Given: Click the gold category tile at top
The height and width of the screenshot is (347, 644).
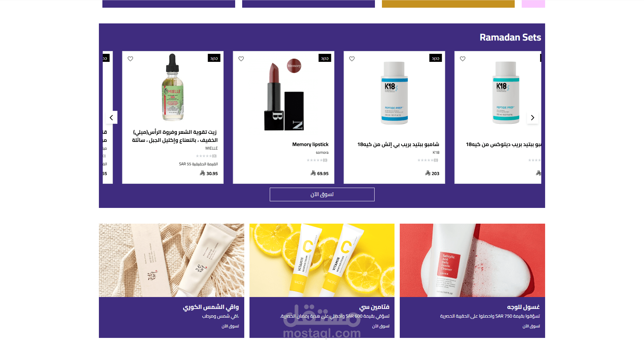Looking at the screenshot, I should 448,4.
